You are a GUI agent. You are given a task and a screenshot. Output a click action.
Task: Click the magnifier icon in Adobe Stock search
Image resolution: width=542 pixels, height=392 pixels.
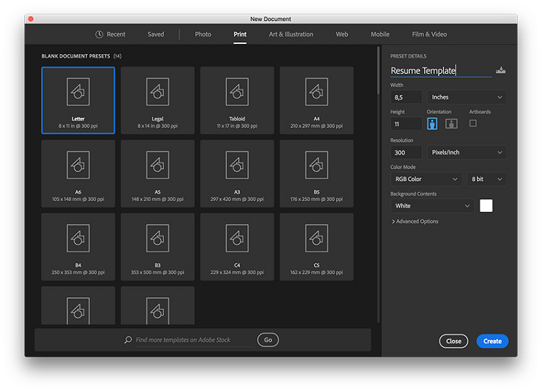128,340
